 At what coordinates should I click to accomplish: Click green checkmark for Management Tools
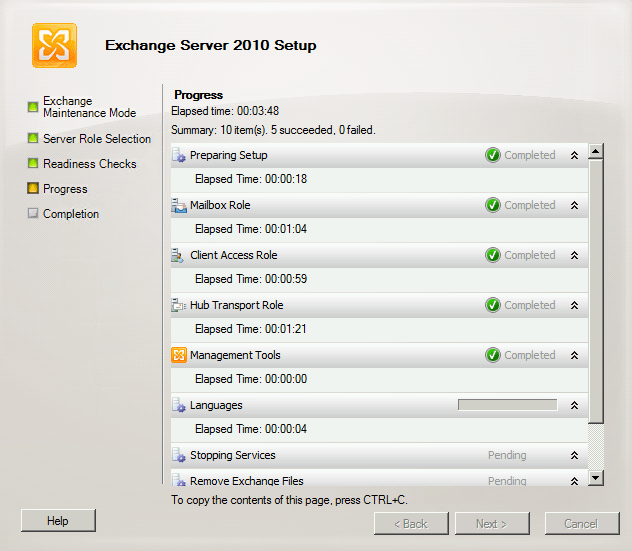coord(493,355)
